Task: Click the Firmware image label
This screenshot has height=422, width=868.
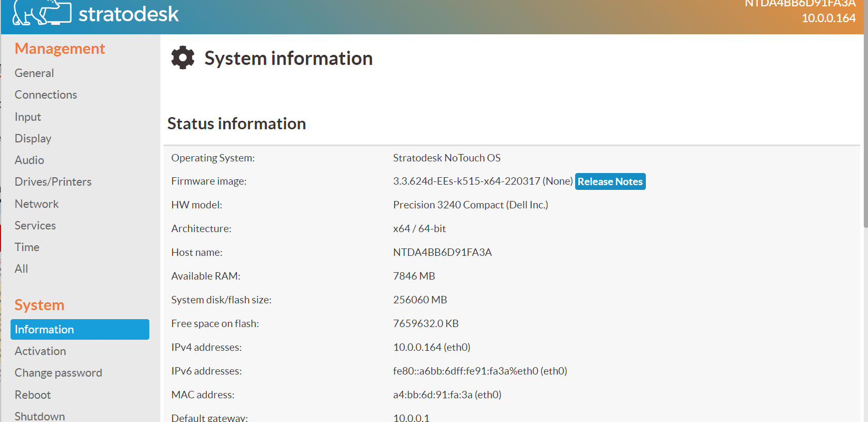Action: point(209,181)
